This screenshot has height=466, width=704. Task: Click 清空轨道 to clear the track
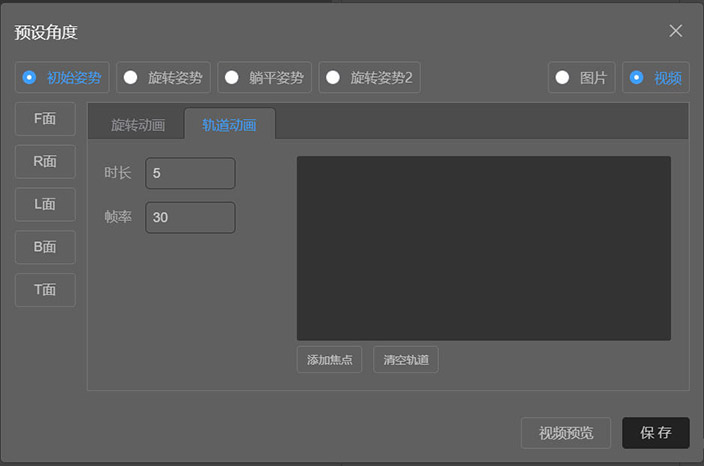click(406, 360)
